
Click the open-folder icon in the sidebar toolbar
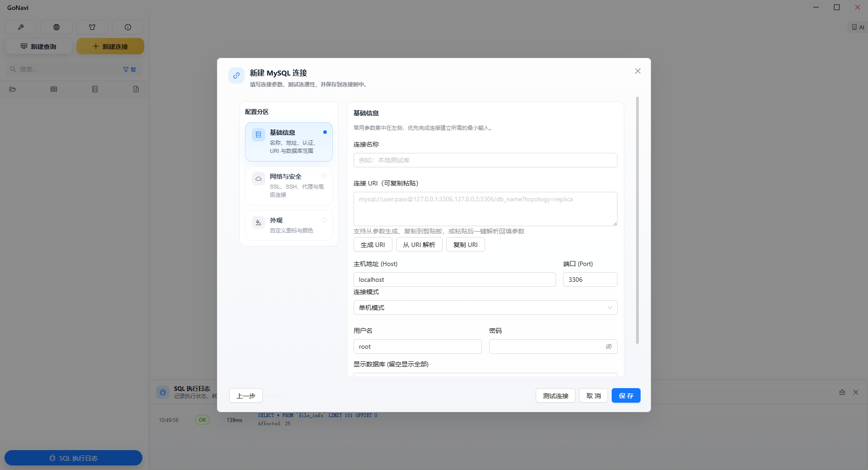coord(13,89)
